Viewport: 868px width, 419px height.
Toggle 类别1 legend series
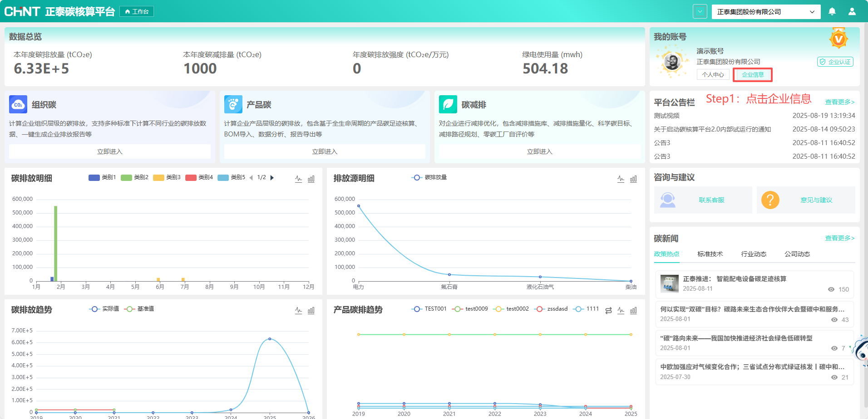[102, 177]
